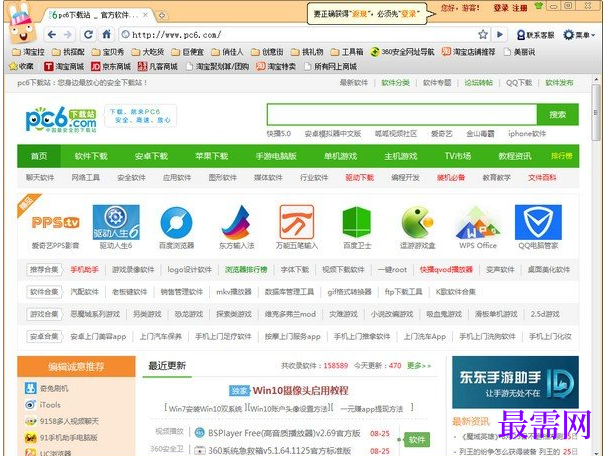Open 驱动人生6 software icon
The width and height of the screenshot is (610, 456).
pyautogui.click(x=116, y=222)
